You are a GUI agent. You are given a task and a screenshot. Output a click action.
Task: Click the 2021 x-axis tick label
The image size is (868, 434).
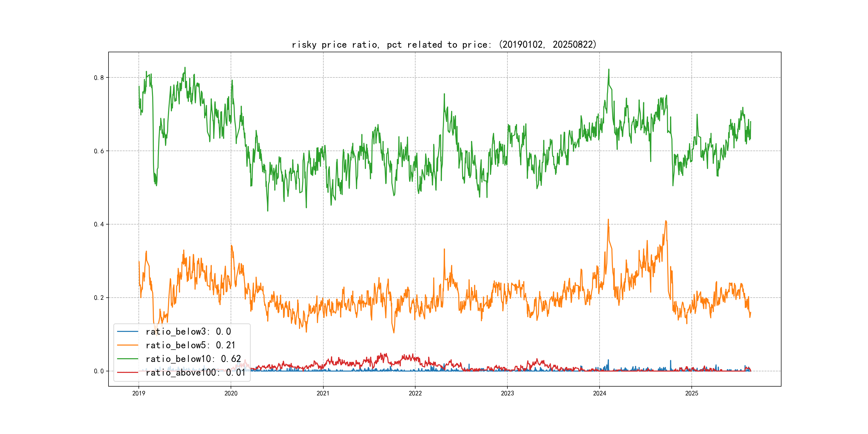coord(323,393)
